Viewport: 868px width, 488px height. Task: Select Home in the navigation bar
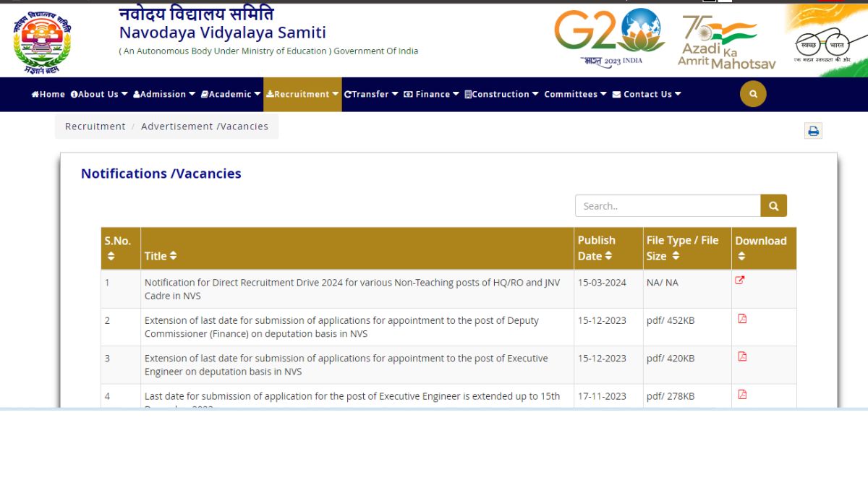point(48,94)
